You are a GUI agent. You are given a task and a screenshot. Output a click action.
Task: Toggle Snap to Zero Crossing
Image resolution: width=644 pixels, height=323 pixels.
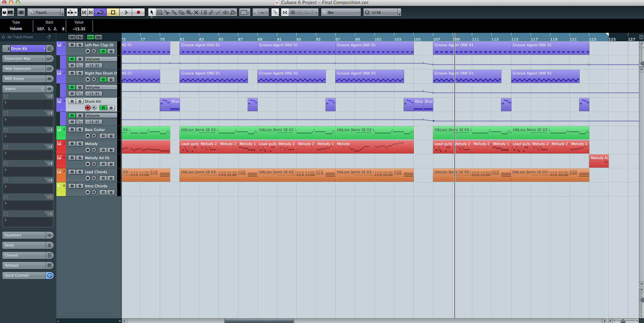(275, 12)
